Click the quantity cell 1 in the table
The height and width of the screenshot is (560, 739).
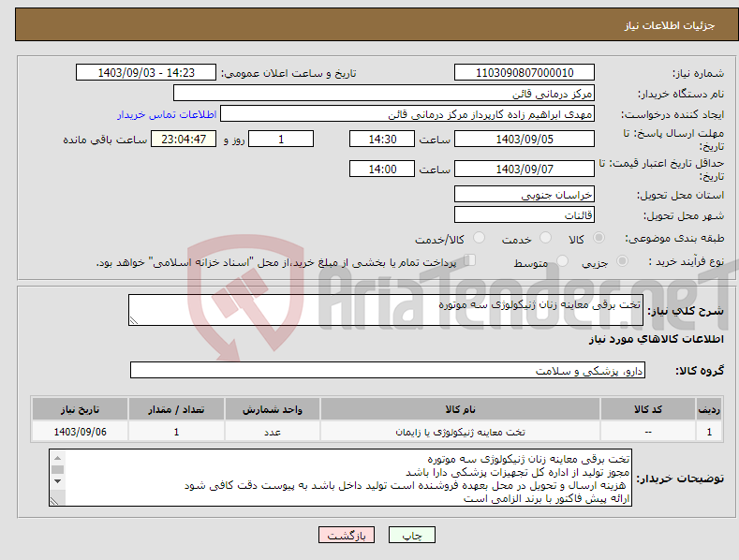(176, 432)
